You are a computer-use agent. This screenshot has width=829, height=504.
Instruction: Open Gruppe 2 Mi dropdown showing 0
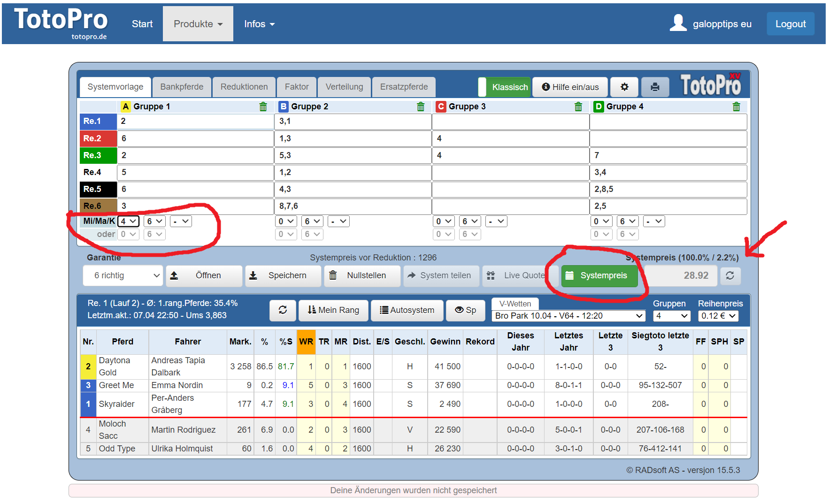286,221
